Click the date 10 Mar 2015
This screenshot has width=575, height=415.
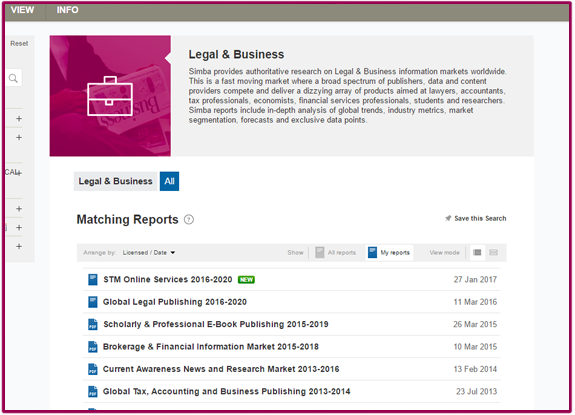(475, 347)
